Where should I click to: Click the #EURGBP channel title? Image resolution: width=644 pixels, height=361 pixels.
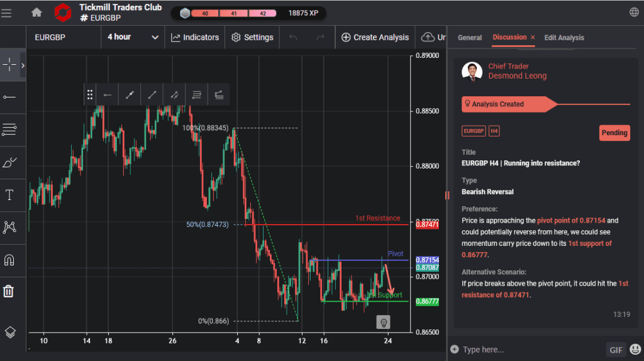click(x=101, y=18)
